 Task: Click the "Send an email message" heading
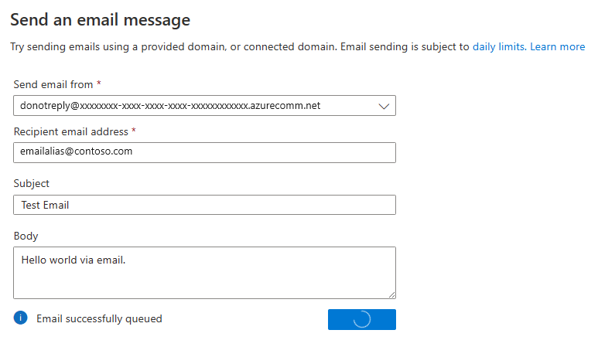100,20
